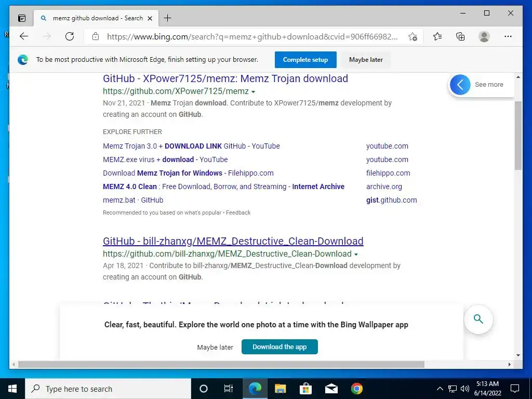Click youtube.com beside MEMZ.exe virus

[x=387, y=159]
